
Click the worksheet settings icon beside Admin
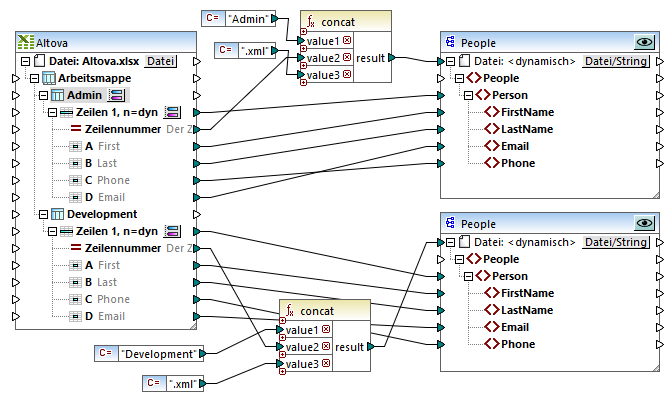[115, 96]
